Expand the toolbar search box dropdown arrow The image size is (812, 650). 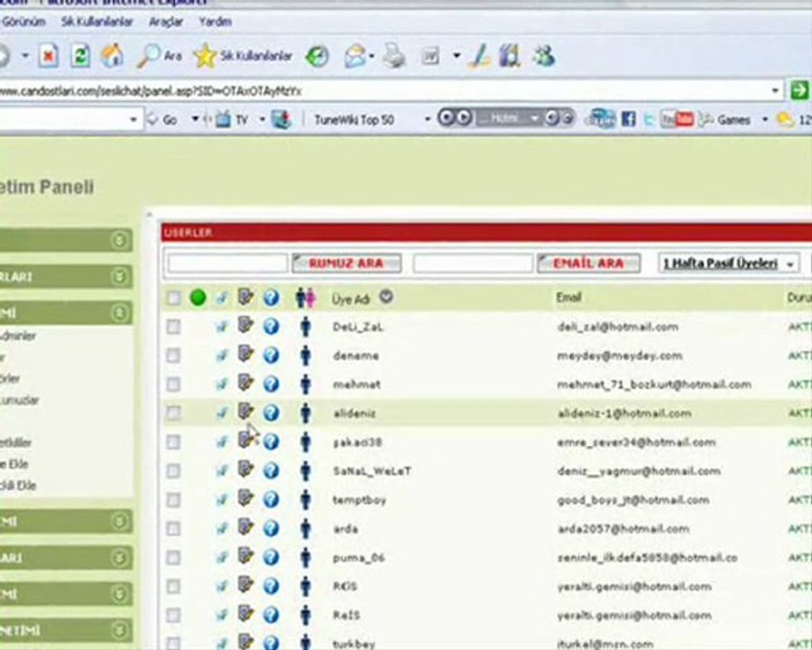point(134,120)
